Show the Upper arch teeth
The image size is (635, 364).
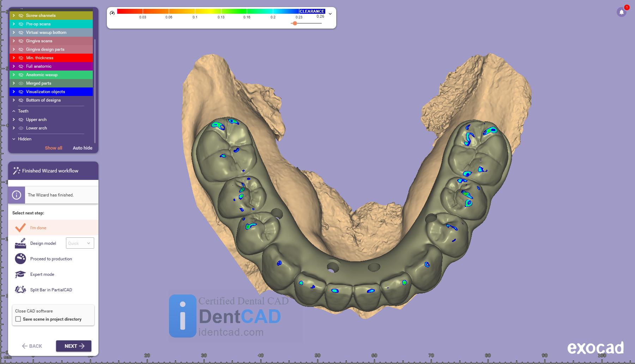pos(21,120)
